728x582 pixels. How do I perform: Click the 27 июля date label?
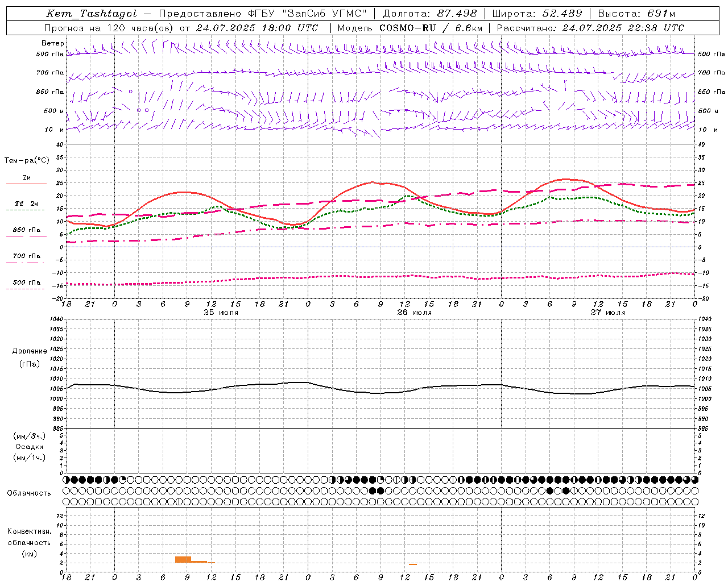[608, 313]
